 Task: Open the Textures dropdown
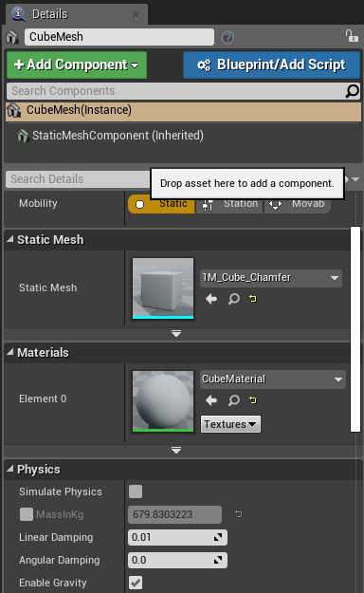[x=230, y=424]
